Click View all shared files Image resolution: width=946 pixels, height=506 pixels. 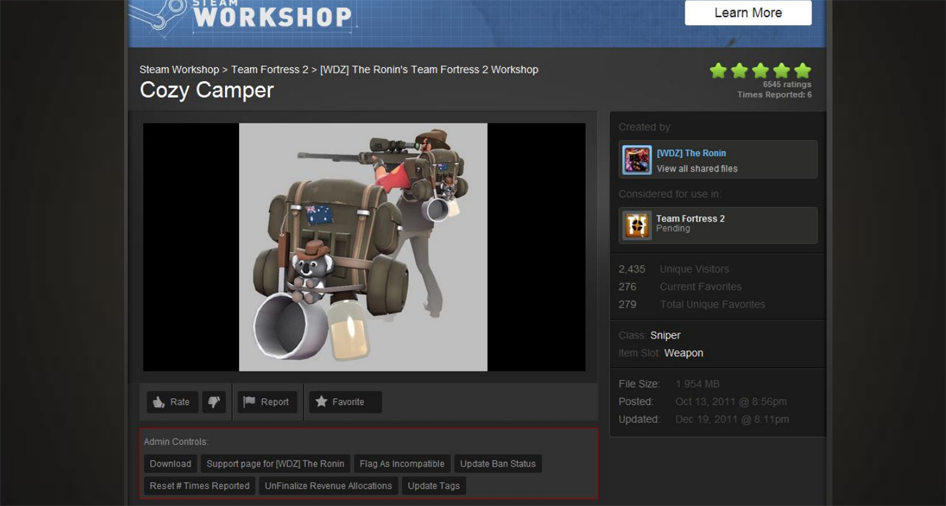[x=697, y=169]
